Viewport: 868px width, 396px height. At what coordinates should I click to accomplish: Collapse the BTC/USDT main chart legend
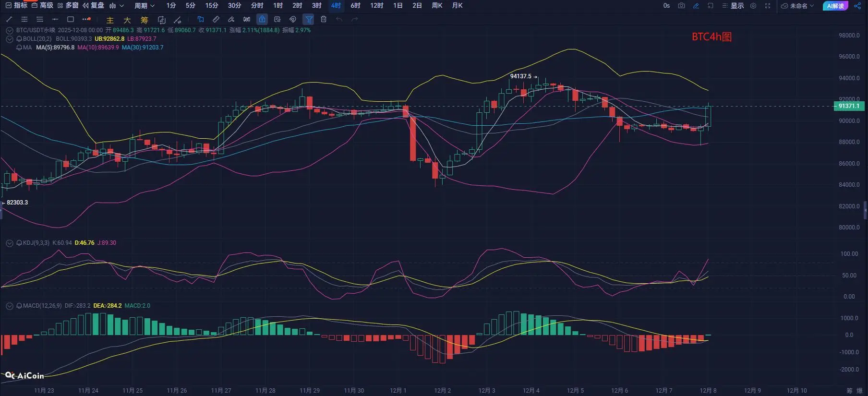click(10, 30)
